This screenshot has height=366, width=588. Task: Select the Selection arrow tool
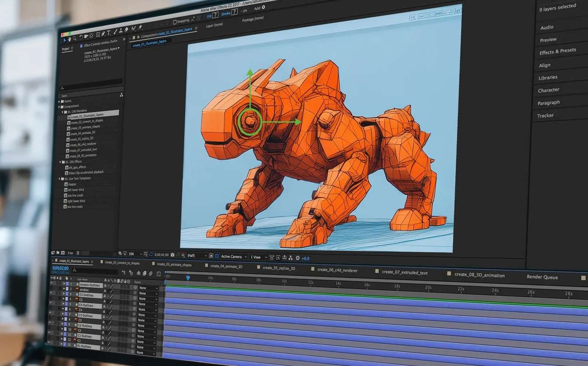point(64,40)
